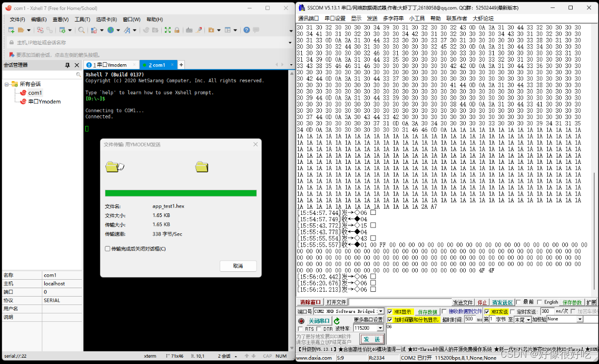Click the timed-send interval field showing 300

pos(547,311)
